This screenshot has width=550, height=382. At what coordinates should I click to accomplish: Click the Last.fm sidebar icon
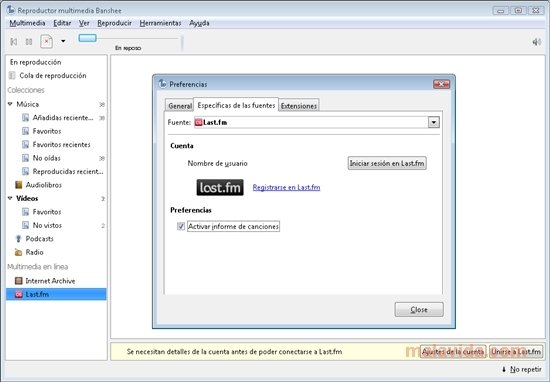tap(19, 294)
